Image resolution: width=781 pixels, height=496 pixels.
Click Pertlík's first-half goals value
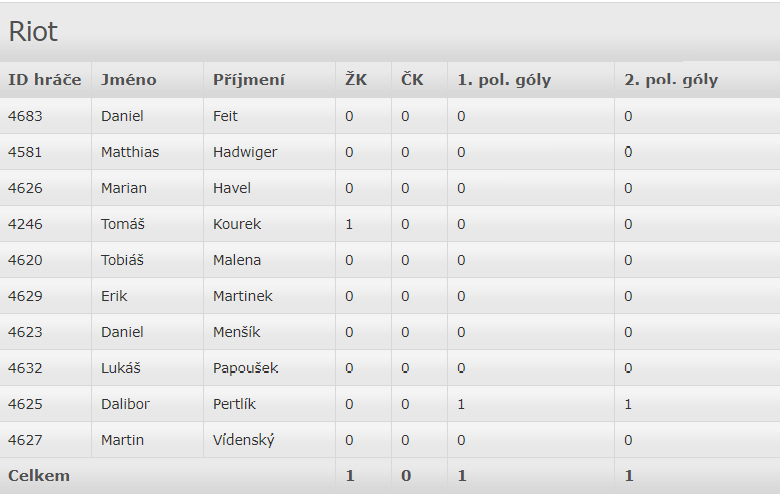(x=461, y=404)
